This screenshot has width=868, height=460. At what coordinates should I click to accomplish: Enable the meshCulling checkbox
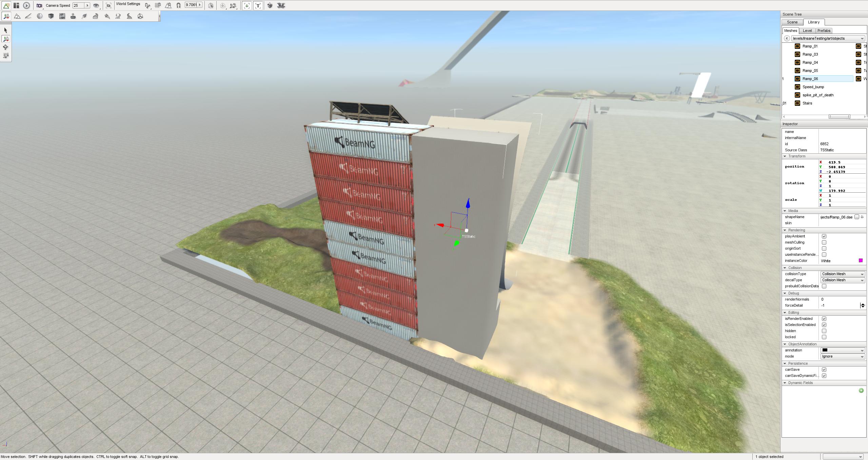pyautogui.click(x=824, y=243)
